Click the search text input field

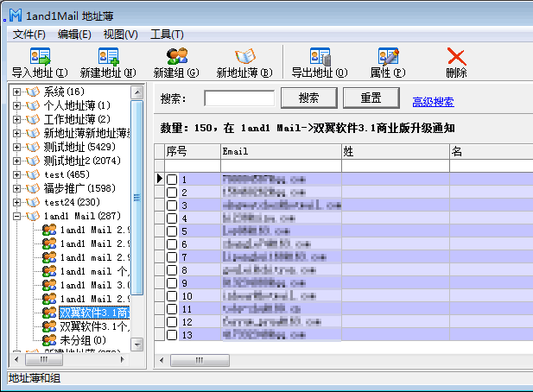point(239,98)
